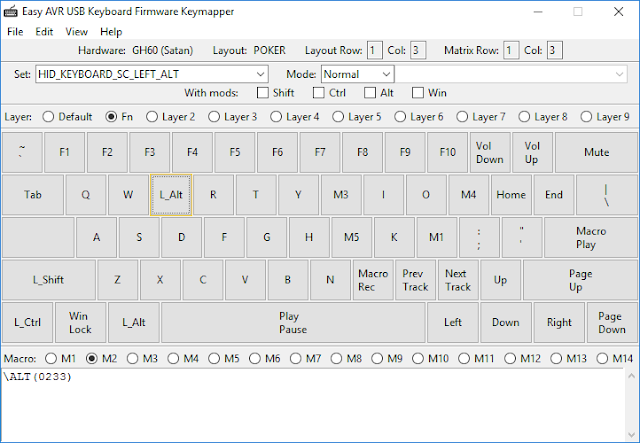Click the highlighted L_Alt key in the Q row
640x443 pixels.
(x=171, y=195)
